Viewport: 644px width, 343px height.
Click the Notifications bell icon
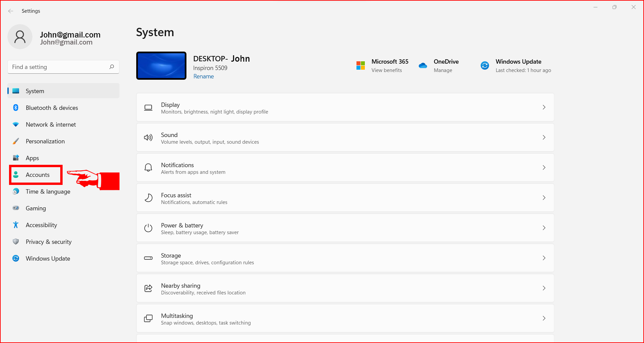pos(148,167)
